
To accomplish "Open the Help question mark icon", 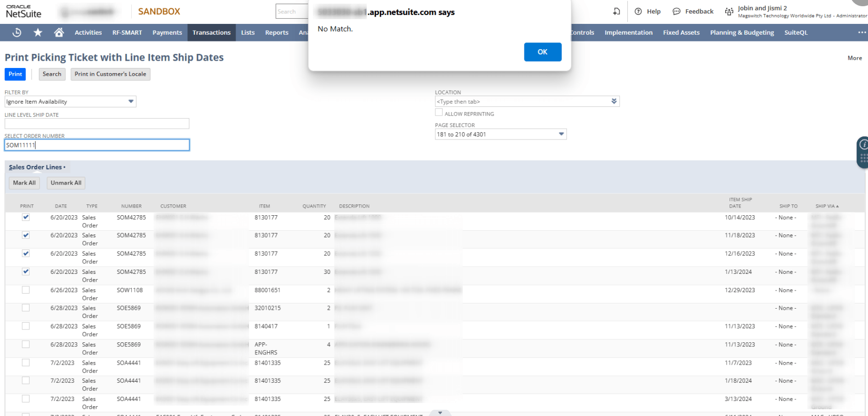I will click(x=639, y=11).
